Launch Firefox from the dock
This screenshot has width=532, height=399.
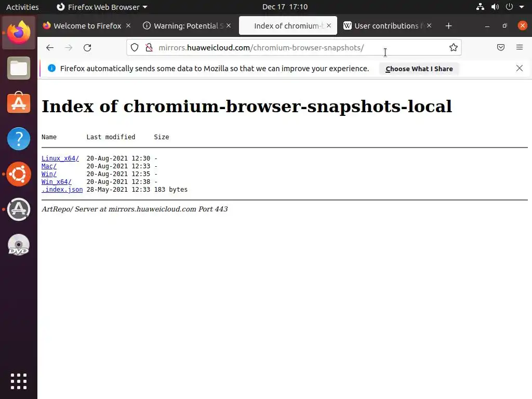(x=19, y=33)
